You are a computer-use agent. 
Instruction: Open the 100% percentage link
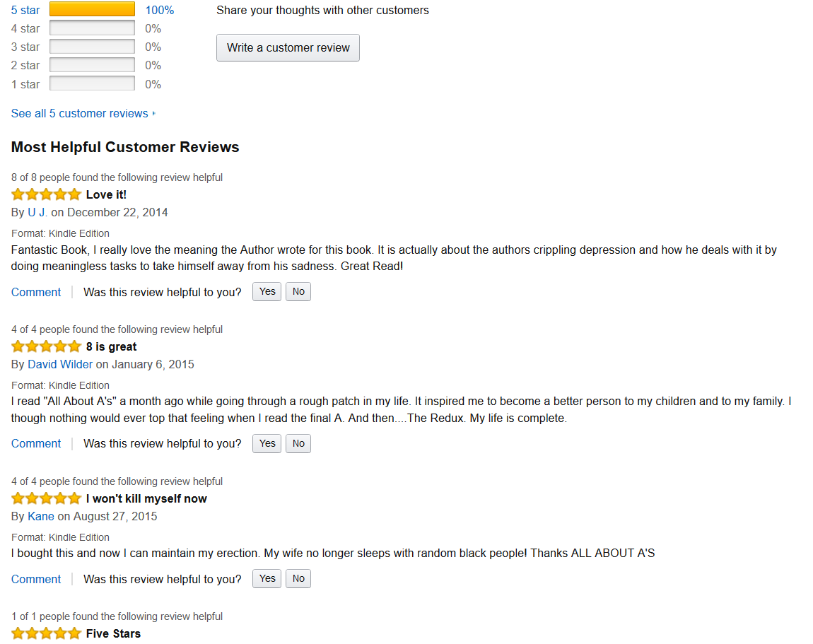click(x=159, y=10)
